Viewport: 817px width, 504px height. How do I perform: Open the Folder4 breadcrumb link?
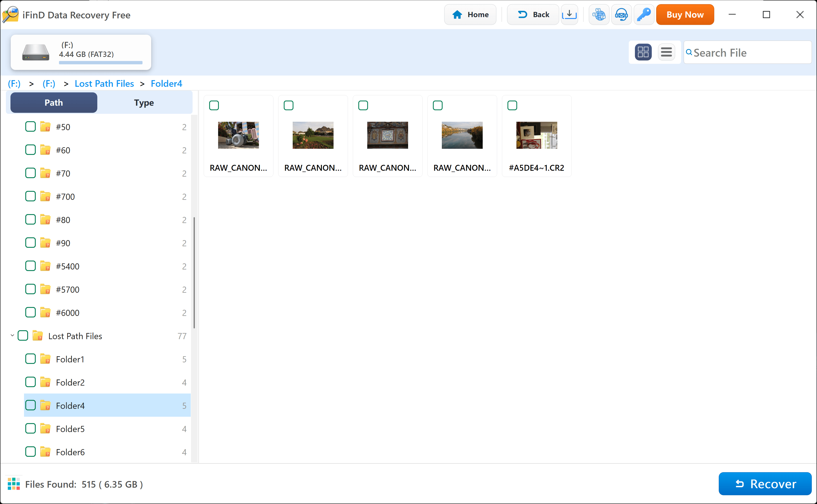tap(167, 84)
